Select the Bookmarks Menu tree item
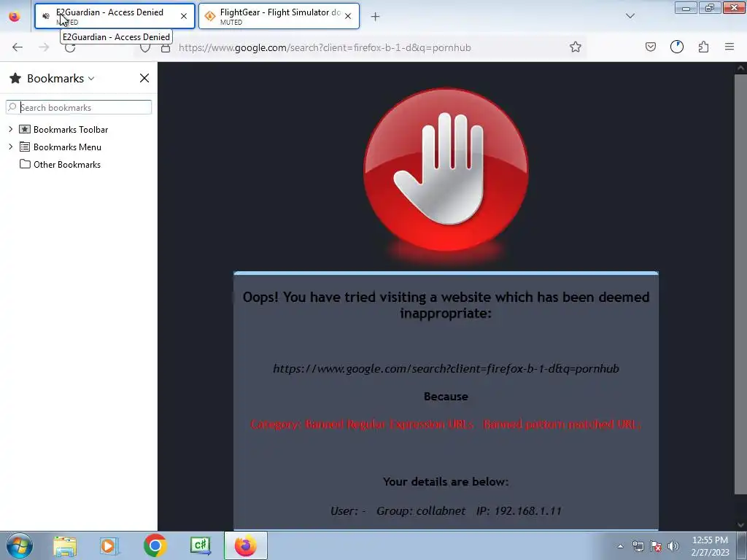This screenshot has width=747, height=560. pyautogui.click(x=67, y=147)
